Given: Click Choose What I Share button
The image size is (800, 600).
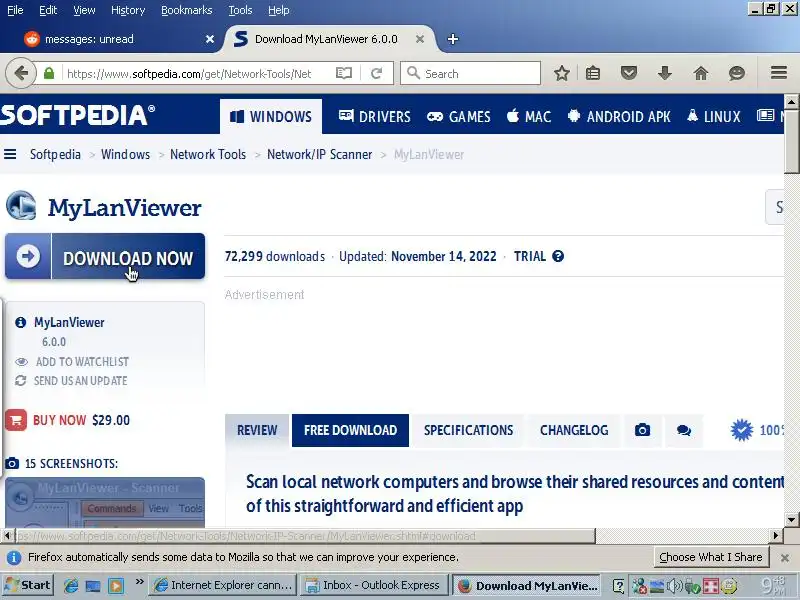Looking at the screenshot, I should [711, 557].
